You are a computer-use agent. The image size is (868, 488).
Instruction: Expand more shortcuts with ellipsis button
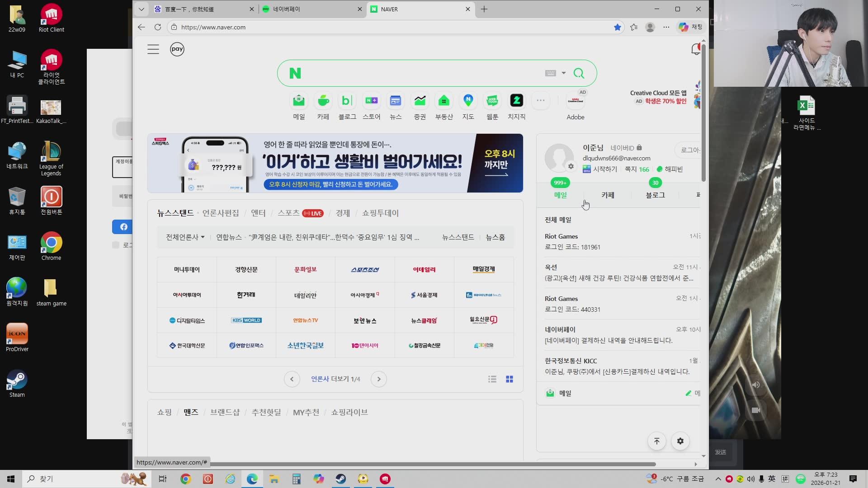(541, 101)
